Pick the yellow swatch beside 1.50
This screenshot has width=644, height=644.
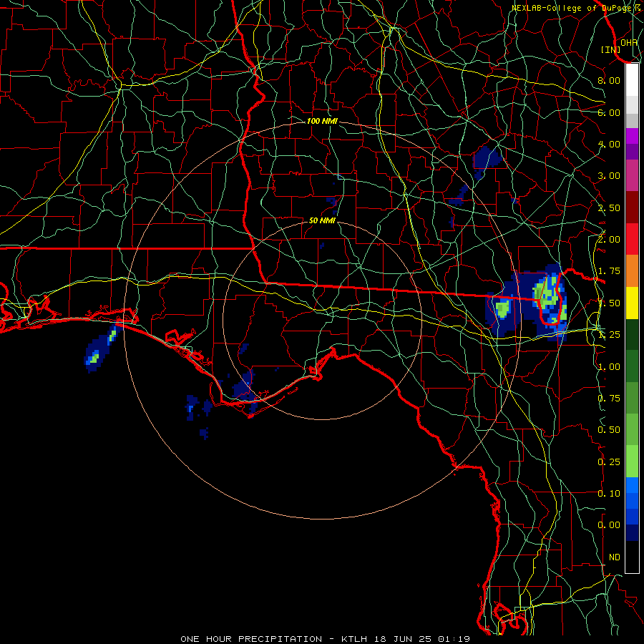(x=632, y=303)
